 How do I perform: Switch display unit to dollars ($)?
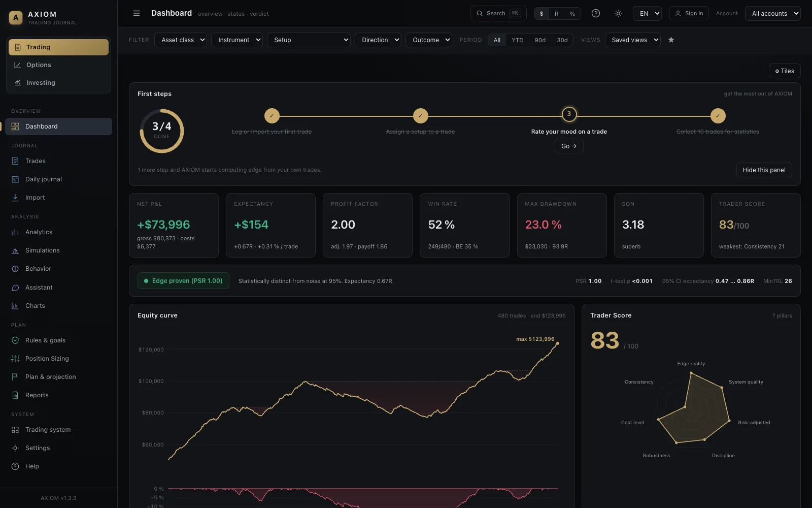tap(542, 14)
